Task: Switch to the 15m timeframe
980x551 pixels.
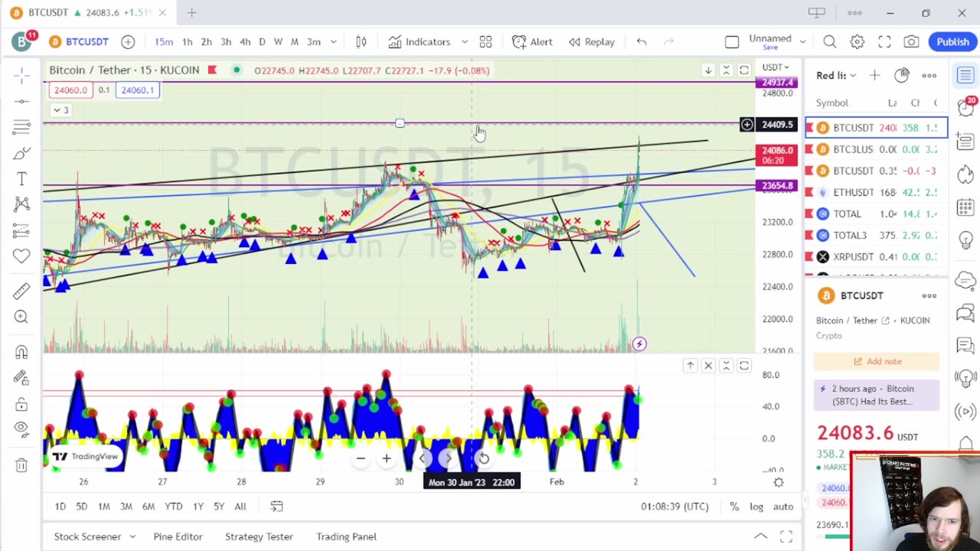Action: pyautogui.click(x=163, y=42)
